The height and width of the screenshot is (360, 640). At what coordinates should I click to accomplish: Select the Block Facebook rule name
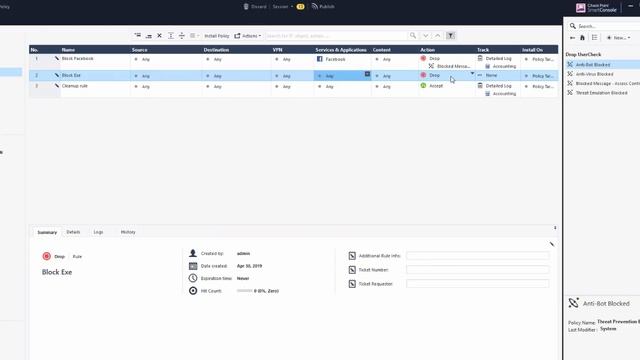click(x=78, y=58)
